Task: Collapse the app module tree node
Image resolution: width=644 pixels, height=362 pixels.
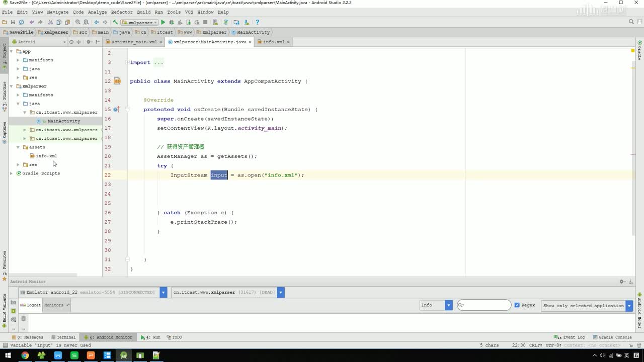Action: point(12,51)
